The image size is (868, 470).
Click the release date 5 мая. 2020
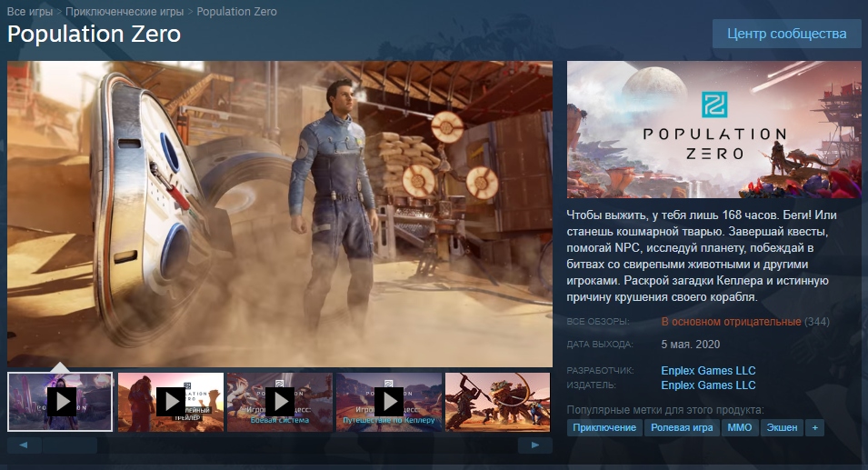click(x=690, y=345)
